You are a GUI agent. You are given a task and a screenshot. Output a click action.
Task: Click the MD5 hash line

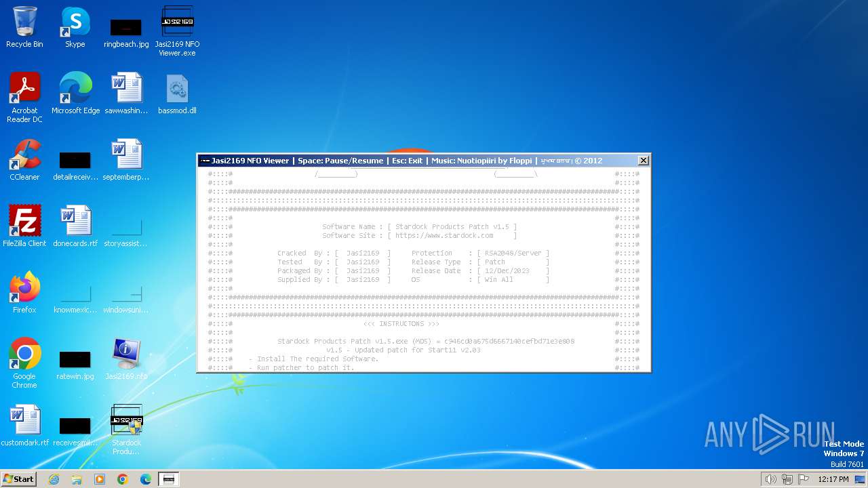point(426,342)
